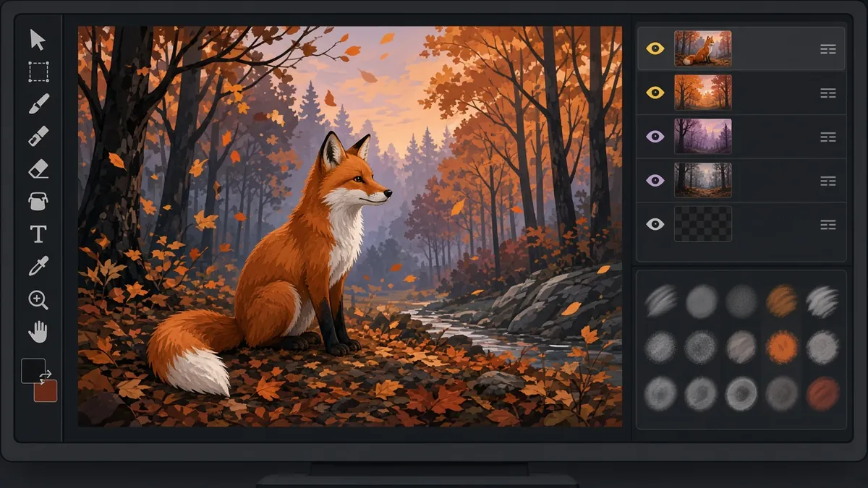Select the orange autumn trees layer thumbnail

[x=703, y=93]
